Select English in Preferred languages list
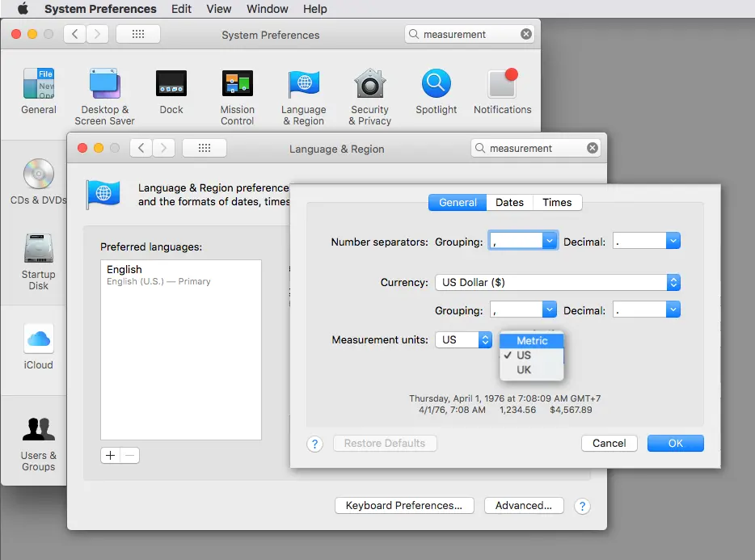The width and height of the screenshot is (755, 560). pos(124,270)
